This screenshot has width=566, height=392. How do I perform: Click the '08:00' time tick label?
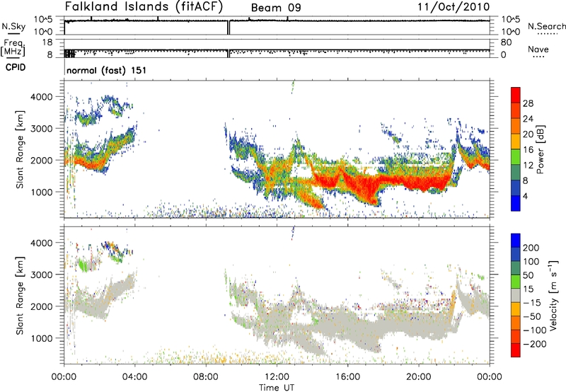tap(206, 377)
